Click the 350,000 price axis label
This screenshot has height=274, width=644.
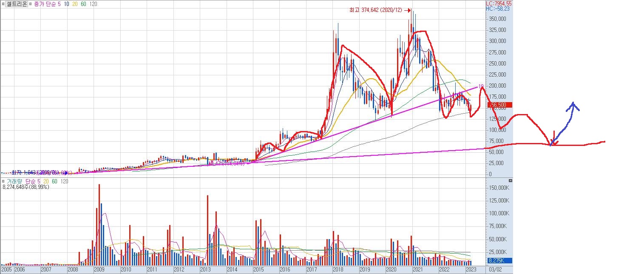[x=497, y=19]
